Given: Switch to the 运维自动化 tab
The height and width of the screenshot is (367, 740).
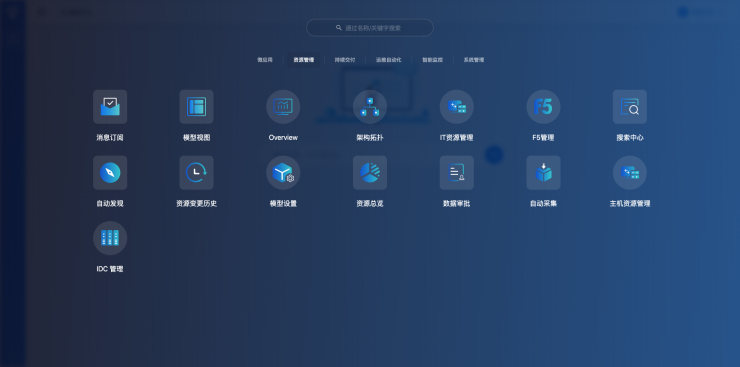Looking at the screenshot, I should pyautogui.click(x=388, y=60).
